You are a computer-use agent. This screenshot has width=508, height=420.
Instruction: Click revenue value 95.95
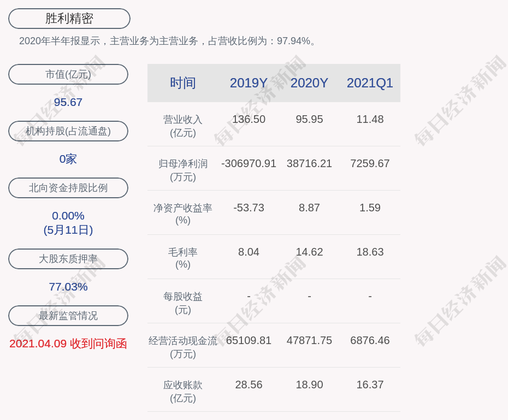pyautogui.click(x=309, y=119)
